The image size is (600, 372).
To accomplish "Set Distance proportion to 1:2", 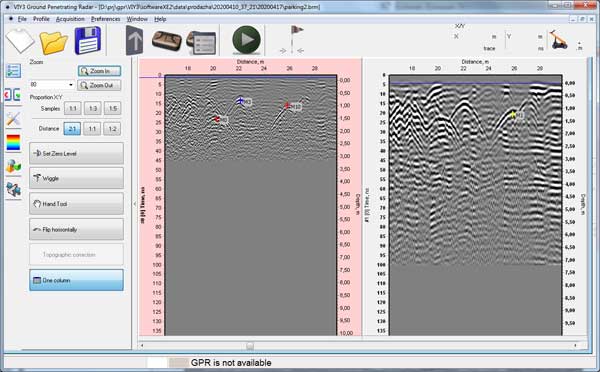I will [x=112, y=129].
